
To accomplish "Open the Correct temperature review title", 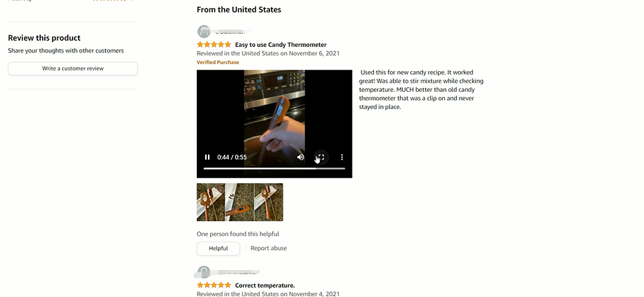I will (x=265, y=285).
